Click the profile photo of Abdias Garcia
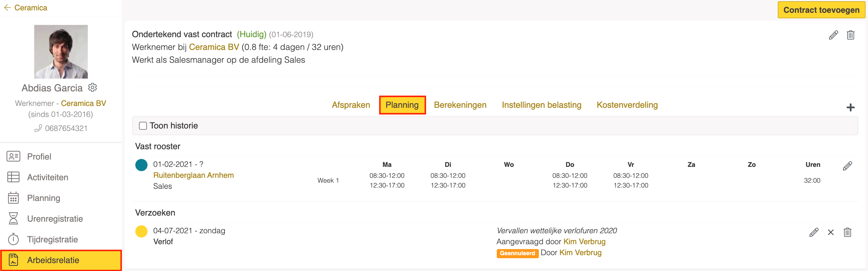 click(61, 51)
